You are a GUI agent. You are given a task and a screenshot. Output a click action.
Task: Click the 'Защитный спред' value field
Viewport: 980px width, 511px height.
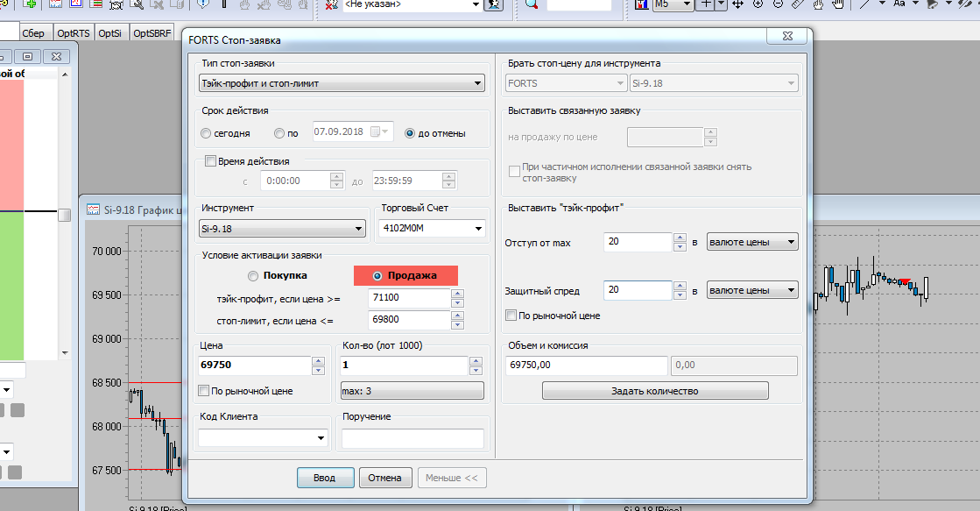coord(638,290)
